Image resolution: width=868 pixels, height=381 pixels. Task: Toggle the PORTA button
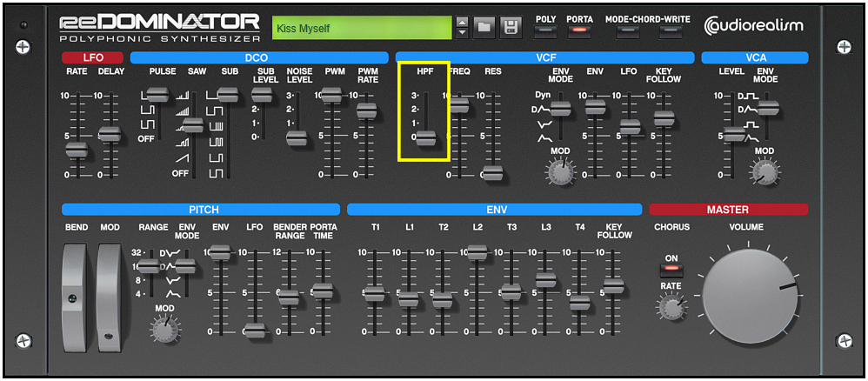[579, 32]
